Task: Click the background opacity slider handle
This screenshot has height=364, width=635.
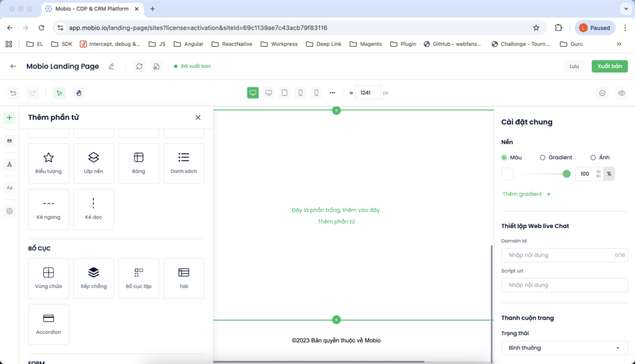Action: pyautogui.click(x=566, y=174)
